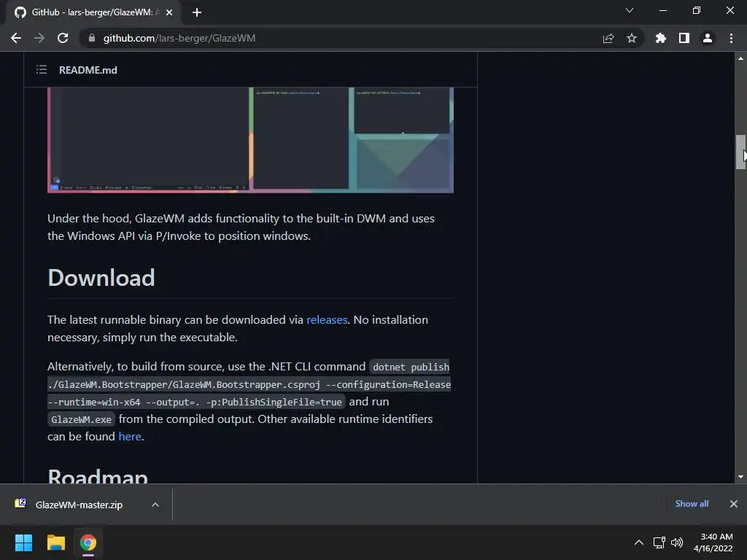Open the tab search dropdown arrow

pos(630,10)
